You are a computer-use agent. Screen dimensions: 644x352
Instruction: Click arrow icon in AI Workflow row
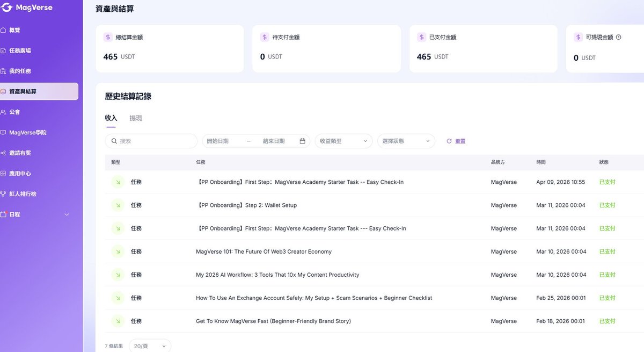tap(118, 275)
